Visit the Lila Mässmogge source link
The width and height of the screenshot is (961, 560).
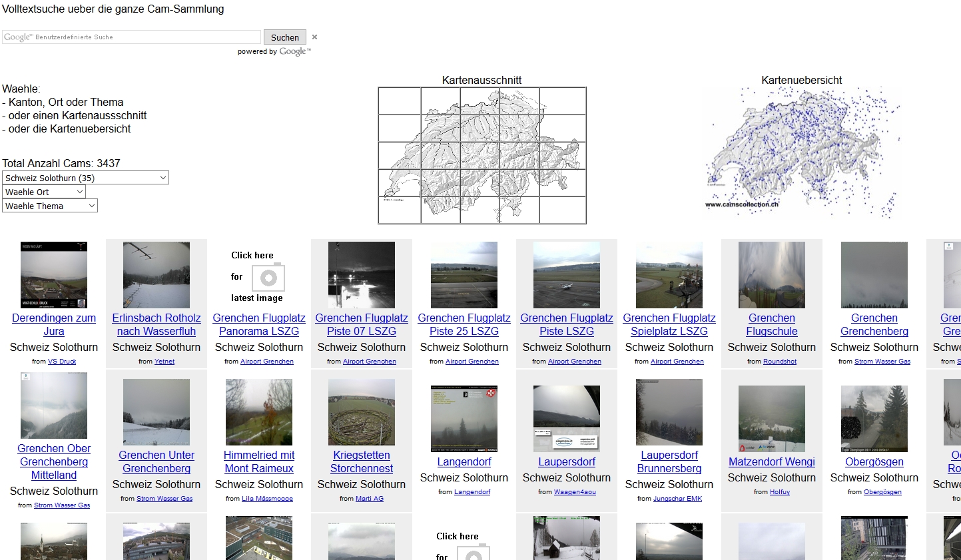click(267, 499)
